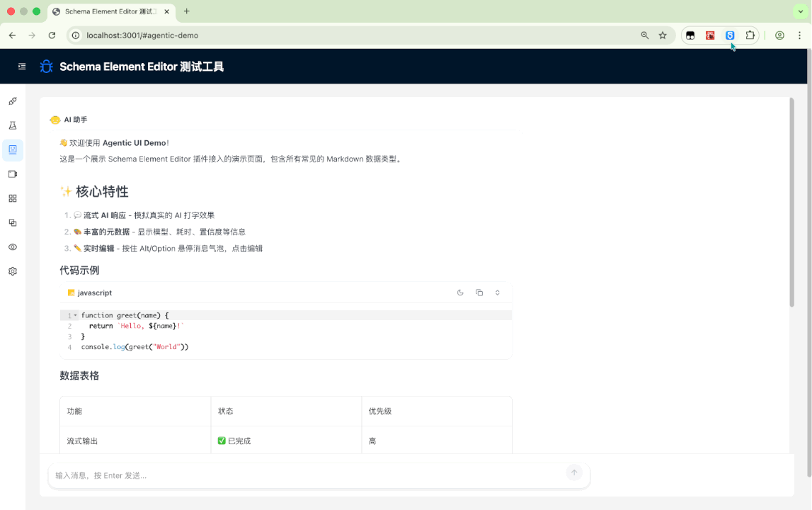Toggle the sidebar menu collapse button

coord(22,67)
